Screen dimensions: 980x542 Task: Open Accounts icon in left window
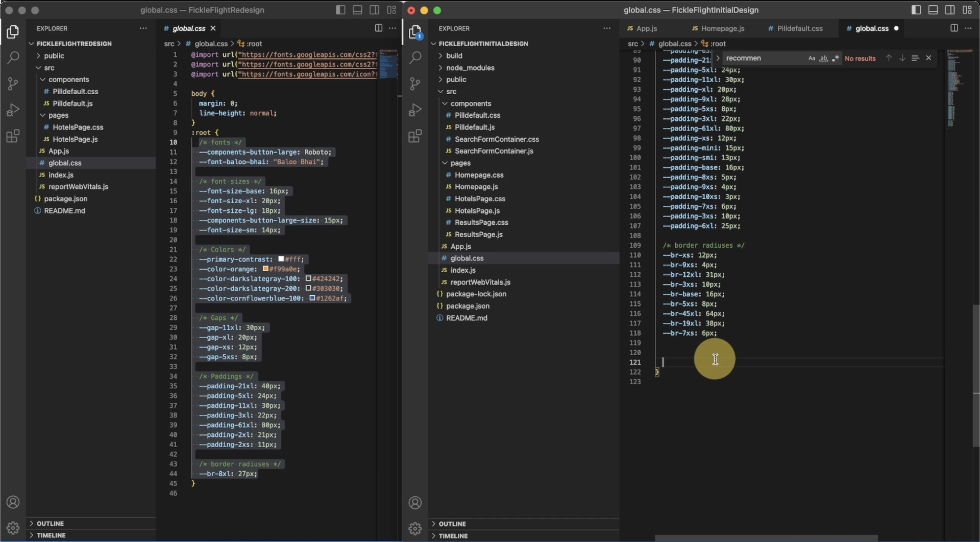[13, 502]
